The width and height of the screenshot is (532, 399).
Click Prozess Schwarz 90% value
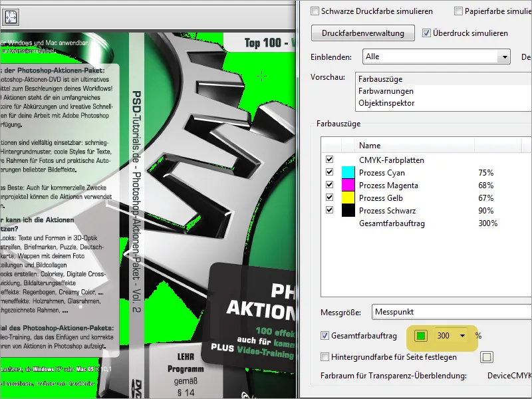486,211
